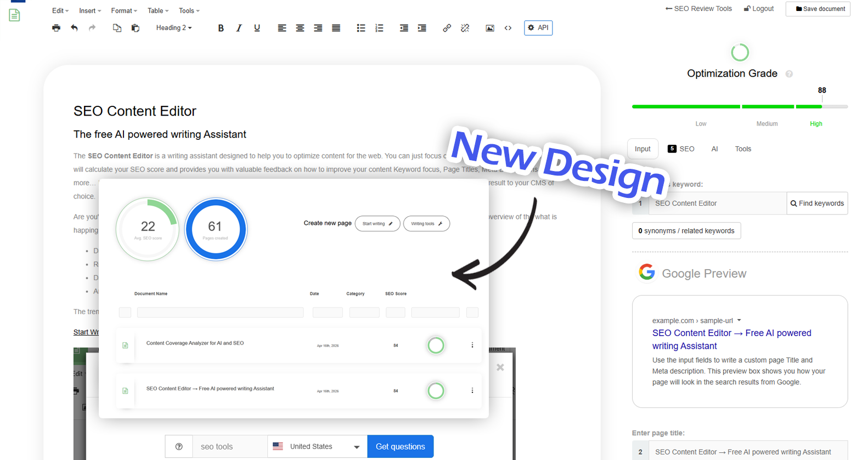Open the Tools menu
This screenshot has height=460, width=868.
click(x=189, y=10)
